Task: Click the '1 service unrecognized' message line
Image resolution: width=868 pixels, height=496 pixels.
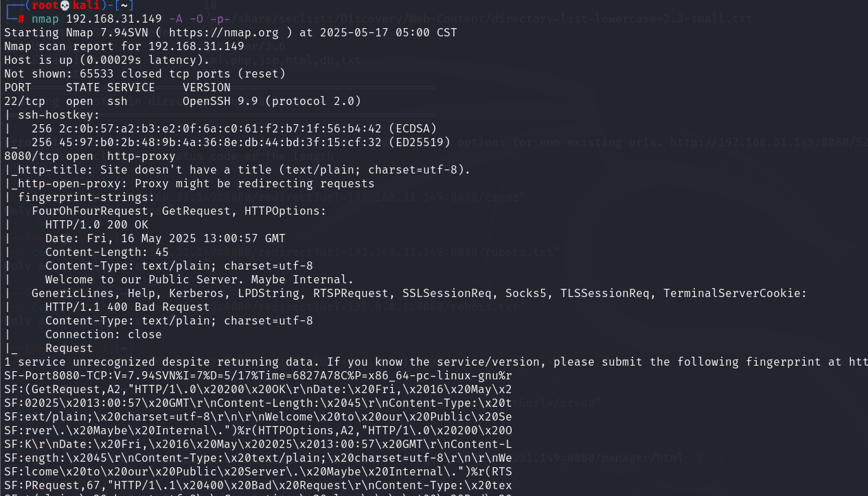Action: tap(436, 362)
